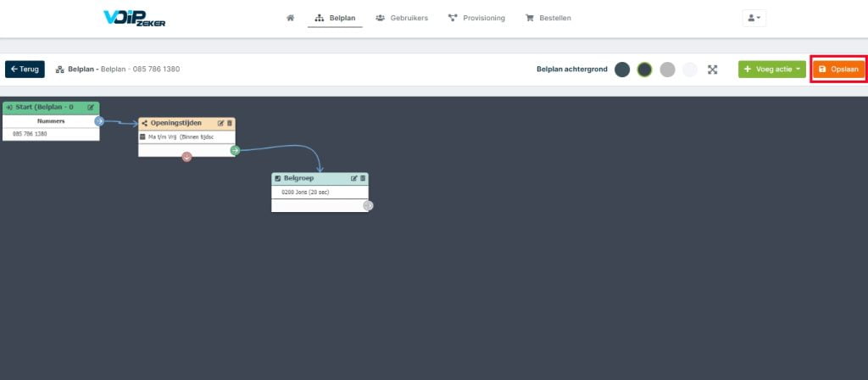Toggle fullscreen view of the belplan
The width and height of the screenshot is (868, 380).
tap(712, 70)
